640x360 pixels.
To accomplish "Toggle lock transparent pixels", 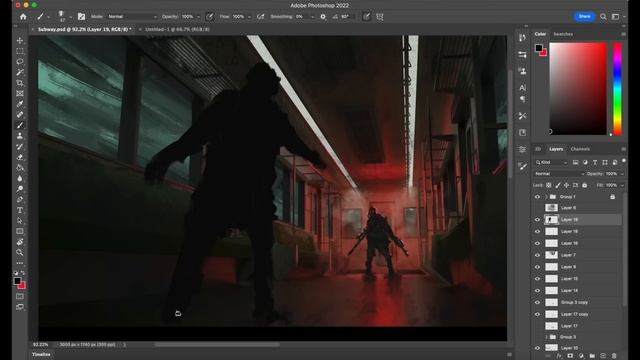I will click(x=549, y=185).
